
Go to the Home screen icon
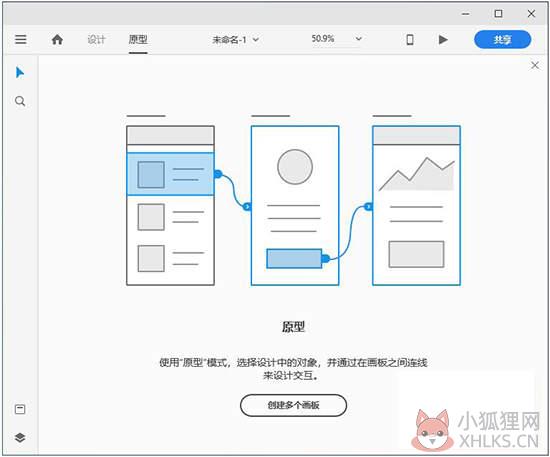(x=57, y=40)
